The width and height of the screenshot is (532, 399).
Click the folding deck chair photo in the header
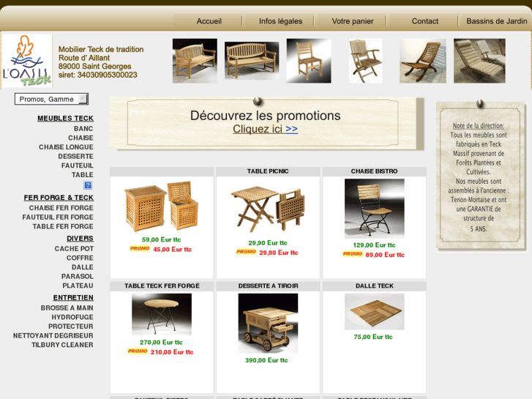click(423, 61)
